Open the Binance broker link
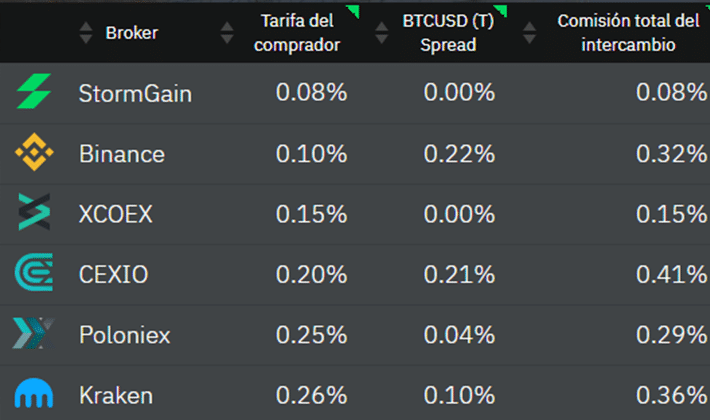 tap(122, 154)
